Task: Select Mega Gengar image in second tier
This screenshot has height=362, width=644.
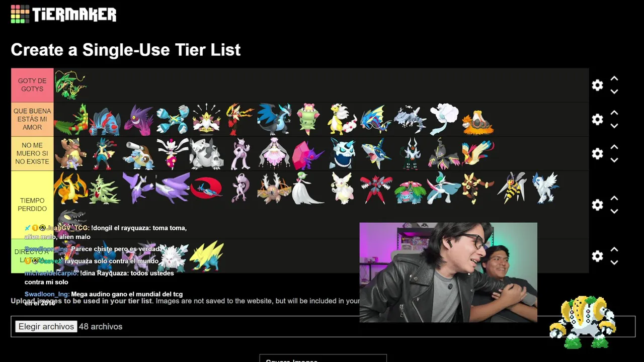Action: pyautogui.click(x=138, y=120)
